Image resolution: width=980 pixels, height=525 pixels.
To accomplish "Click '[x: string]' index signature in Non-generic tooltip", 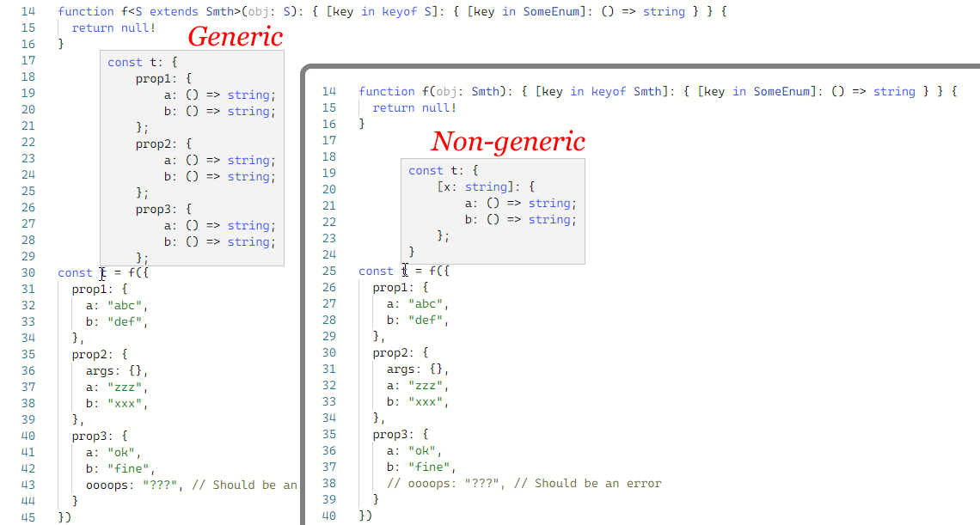I will (475, 186).
